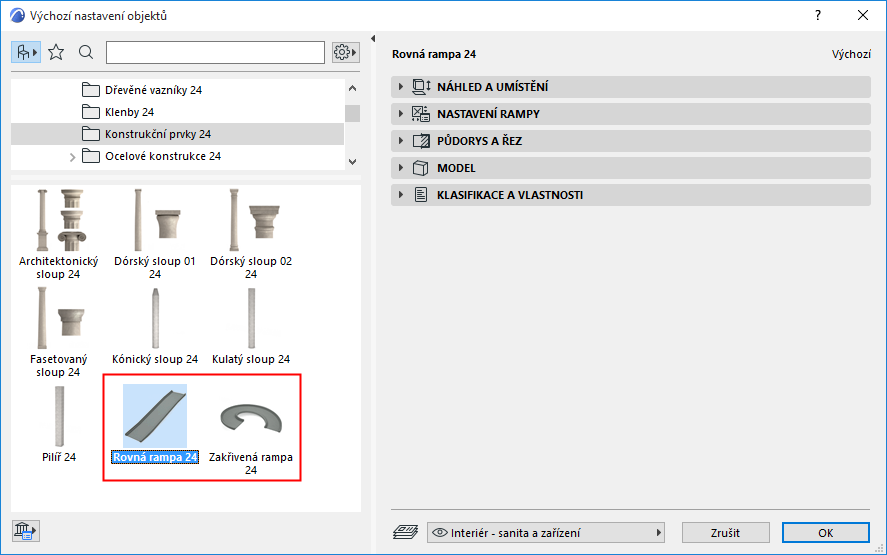
Task: Confirm with the OK button
Action: 825,533
